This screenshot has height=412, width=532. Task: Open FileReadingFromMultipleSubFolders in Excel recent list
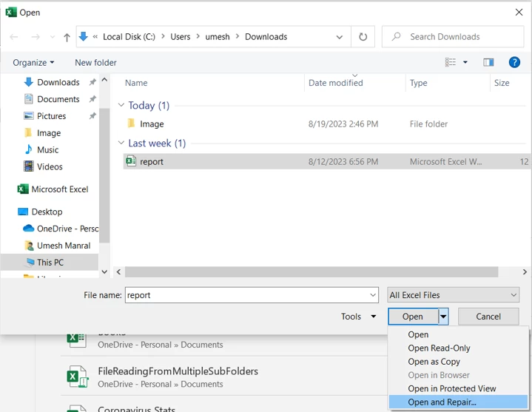pyautogui.click(x=178, y=371)
